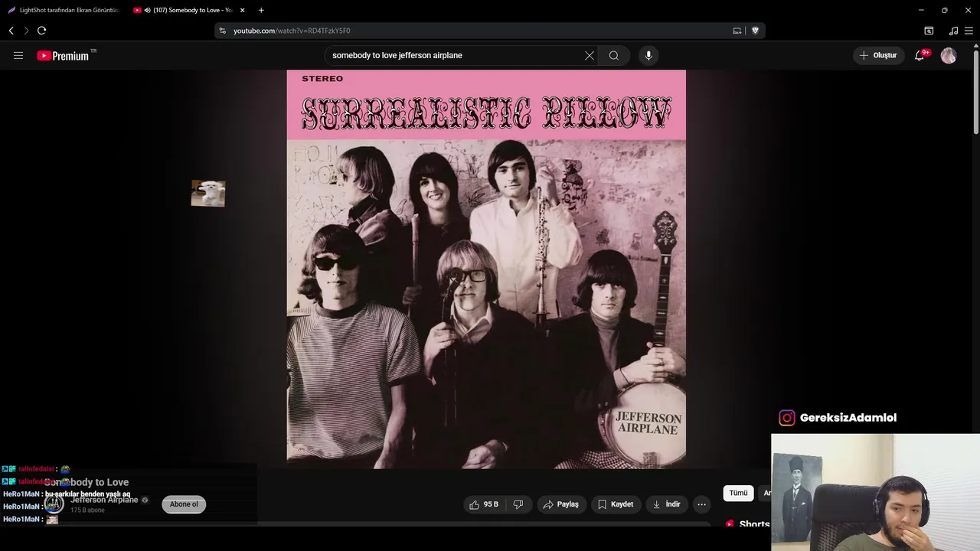The height and width of the screenshot is (551, 980).
Task: Open the YouTube hamburger guide menu
Action: [18, 55]
